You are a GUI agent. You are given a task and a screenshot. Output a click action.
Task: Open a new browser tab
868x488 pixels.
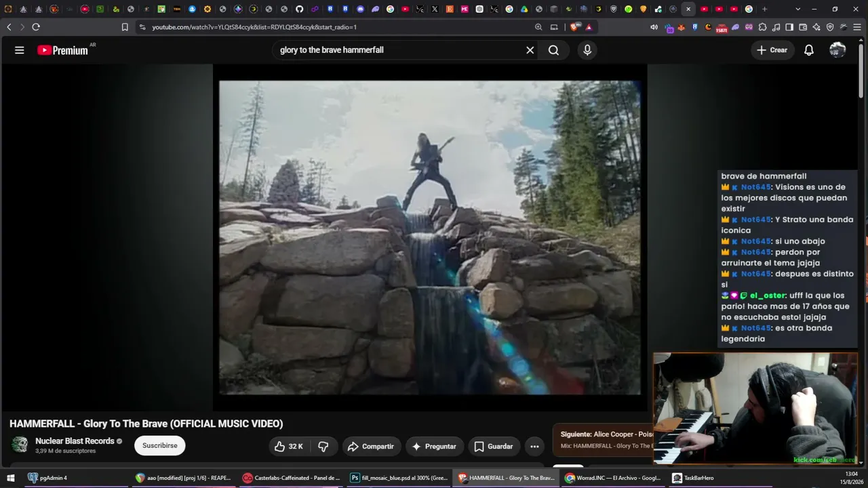click(764, 9)
